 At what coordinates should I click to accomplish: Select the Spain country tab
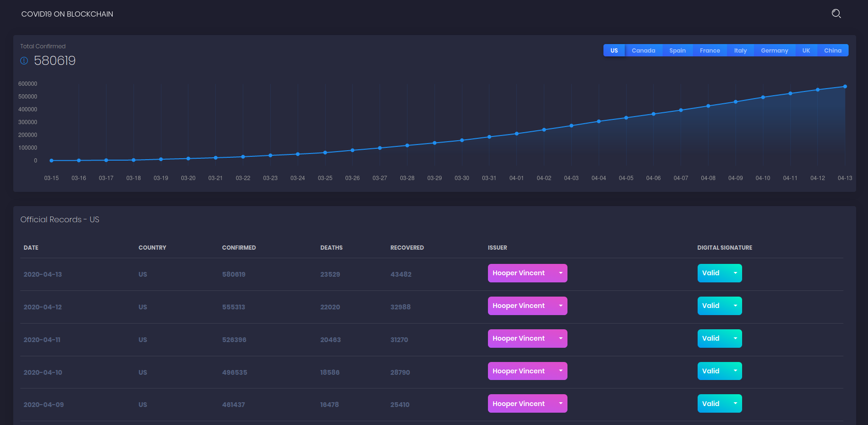tap(677, 50)
